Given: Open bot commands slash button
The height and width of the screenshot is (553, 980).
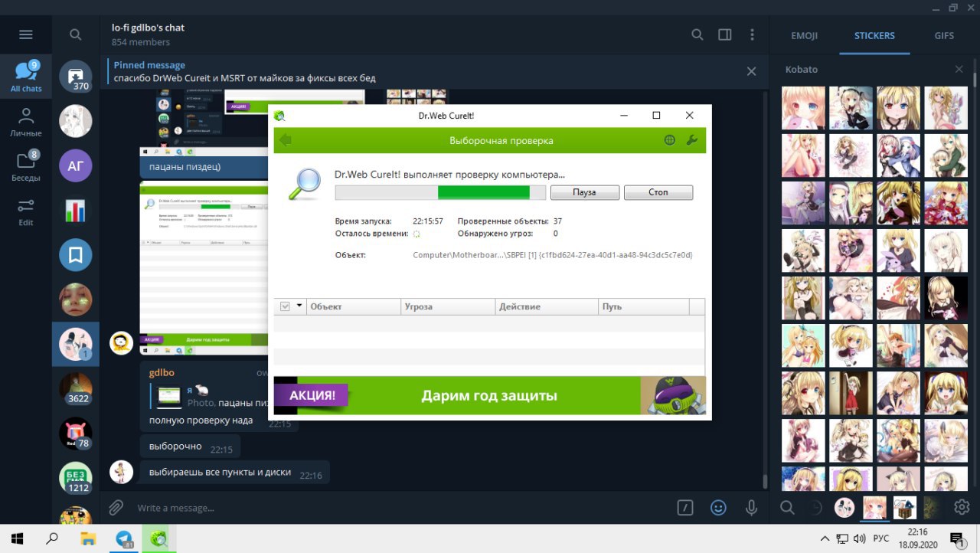Looking at the screenshot, I should click(x=685, y=507).
